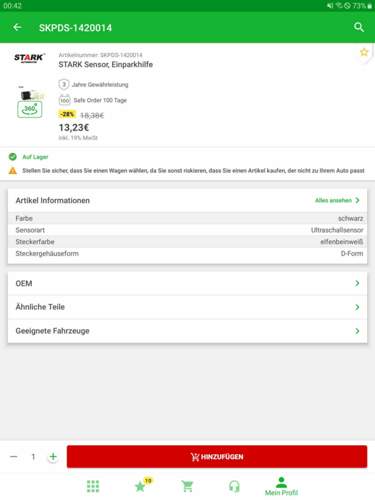Expand Ähnliche Teile section

[x=187, y=307]
